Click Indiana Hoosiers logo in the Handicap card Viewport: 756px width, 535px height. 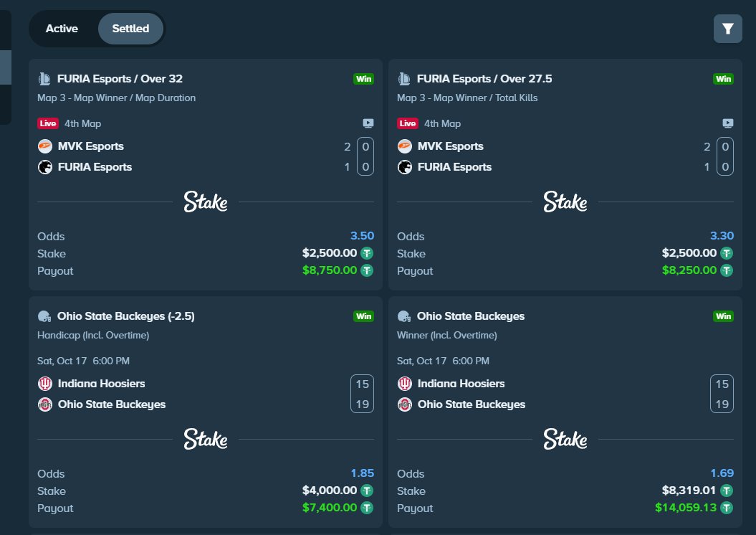45,384
